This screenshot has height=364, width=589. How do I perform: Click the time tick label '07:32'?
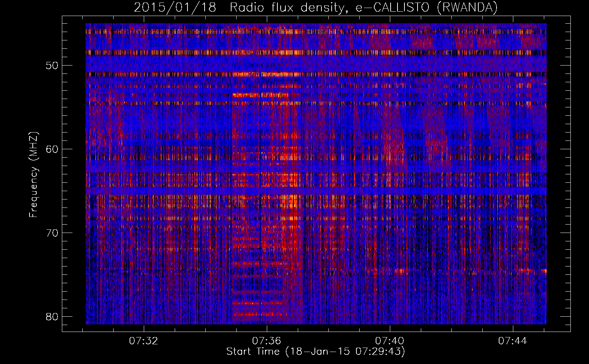(144, 341)
